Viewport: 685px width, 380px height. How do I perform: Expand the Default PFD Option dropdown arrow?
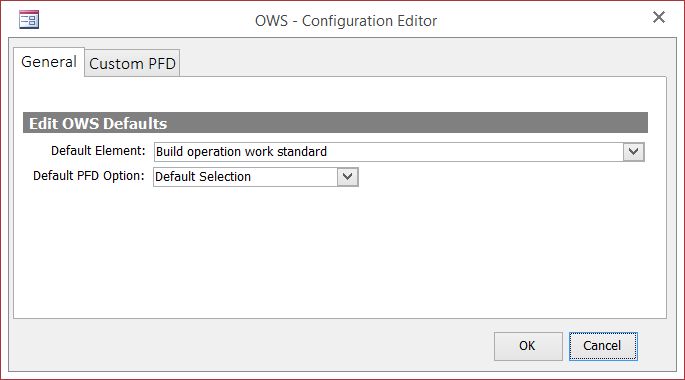(x=348, y=176)
